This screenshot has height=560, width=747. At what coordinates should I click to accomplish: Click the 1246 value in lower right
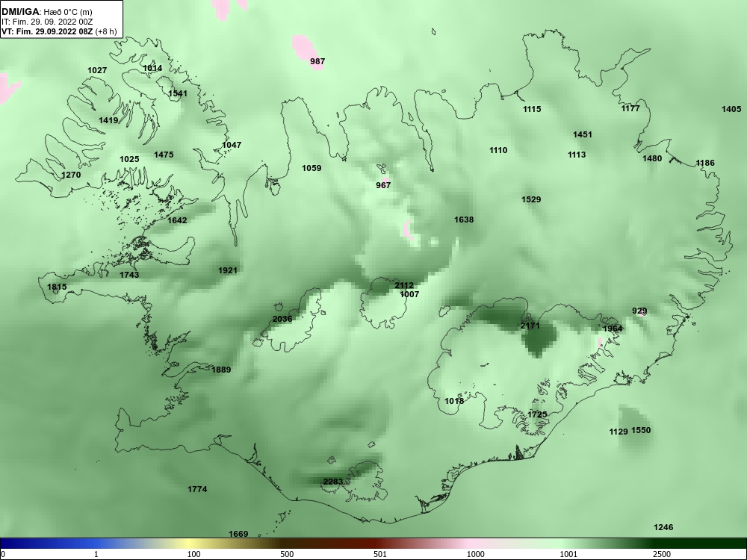coord(663,527)
